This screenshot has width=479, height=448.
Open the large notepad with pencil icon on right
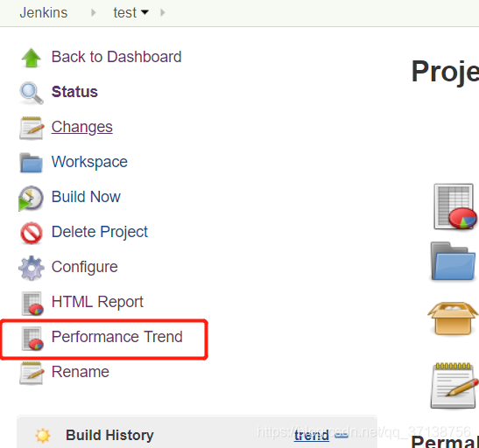point(454,385)
